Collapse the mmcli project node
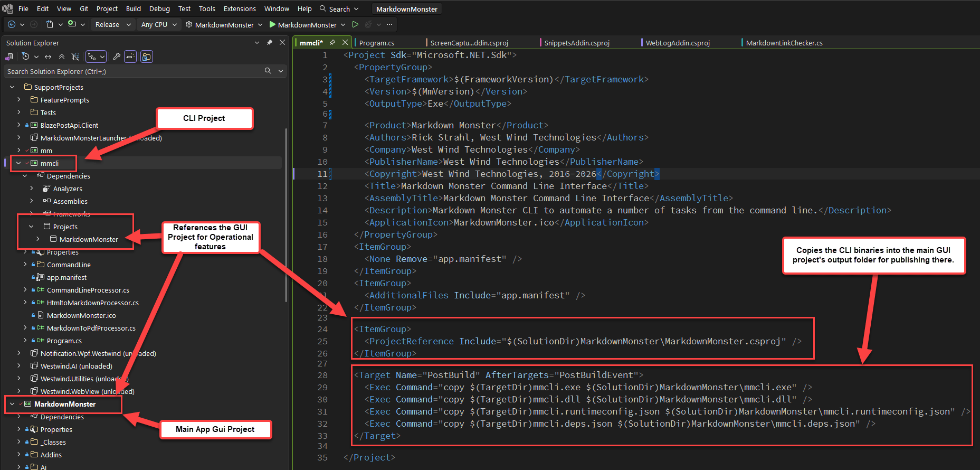 [18, 163]
